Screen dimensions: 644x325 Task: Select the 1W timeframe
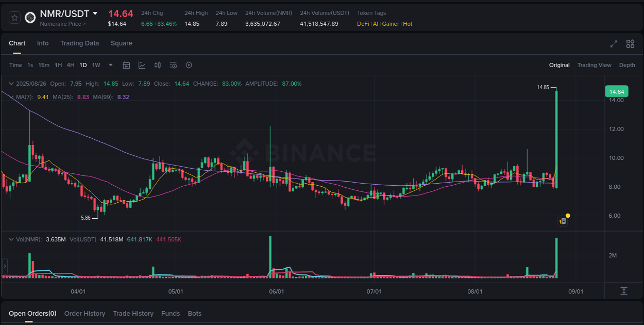96,65
